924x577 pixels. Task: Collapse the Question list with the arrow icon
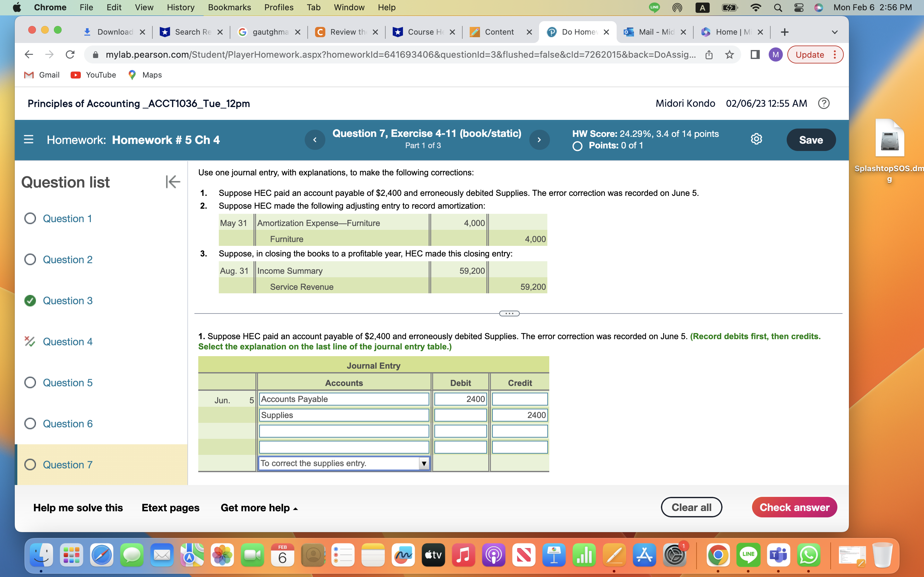(x=173, y=182)
